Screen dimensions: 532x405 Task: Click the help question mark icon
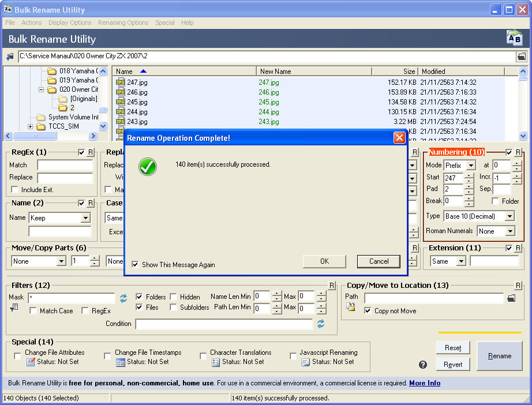pos(423,365)
